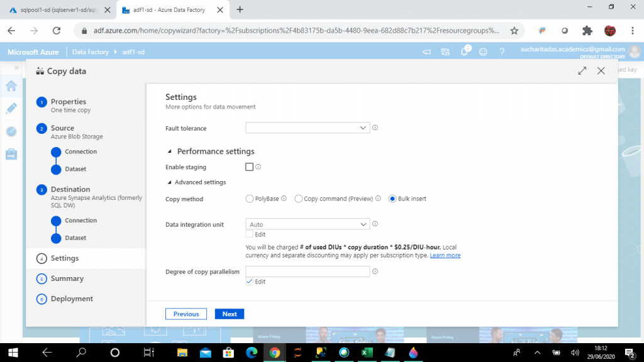
Task: Open the Data integration unit Auto dropdown
Action: pos(308,224)
